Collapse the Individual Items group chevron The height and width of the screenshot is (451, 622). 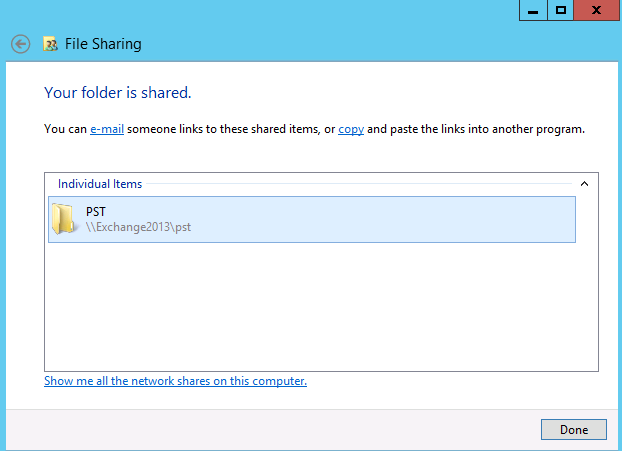tap(584, 184)
